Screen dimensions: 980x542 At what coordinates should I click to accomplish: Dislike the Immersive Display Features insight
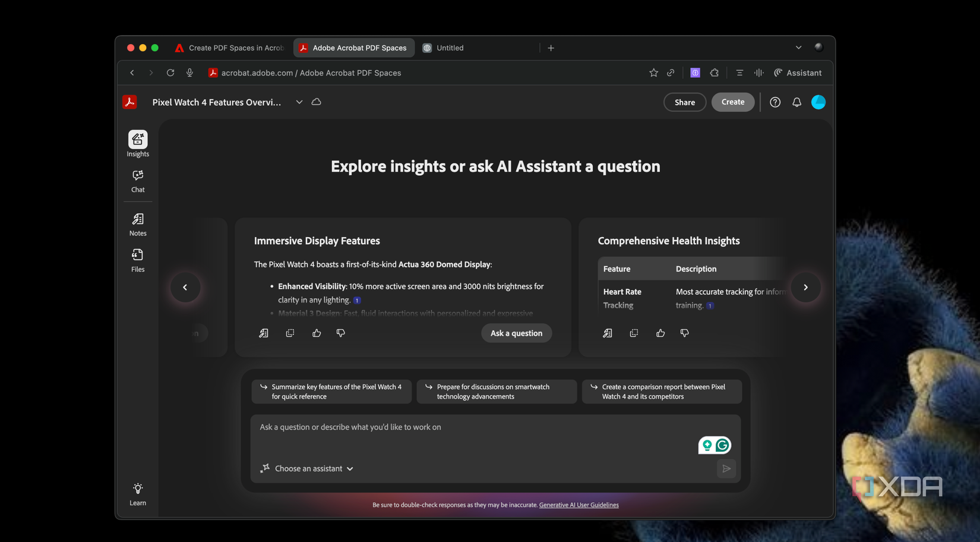[340, 333]
